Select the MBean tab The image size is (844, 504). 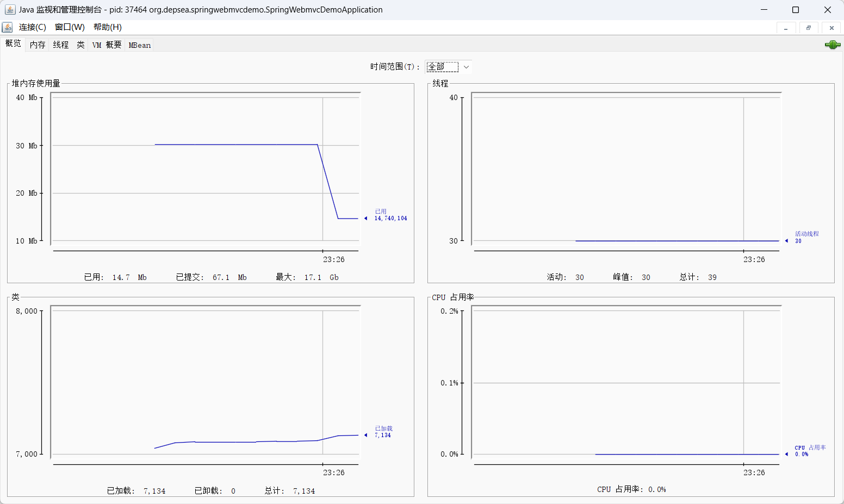139,45
